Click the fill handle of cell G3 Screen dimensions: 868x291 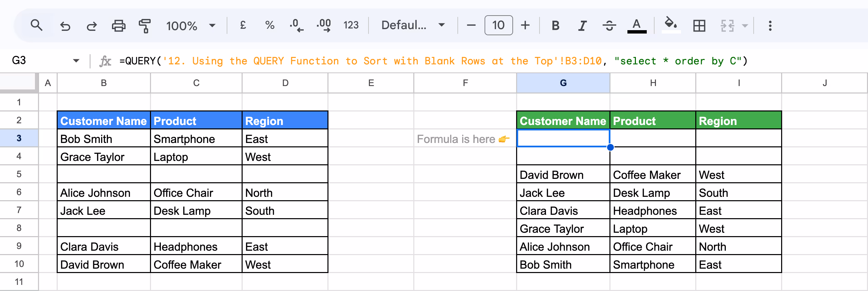point(610,147)
